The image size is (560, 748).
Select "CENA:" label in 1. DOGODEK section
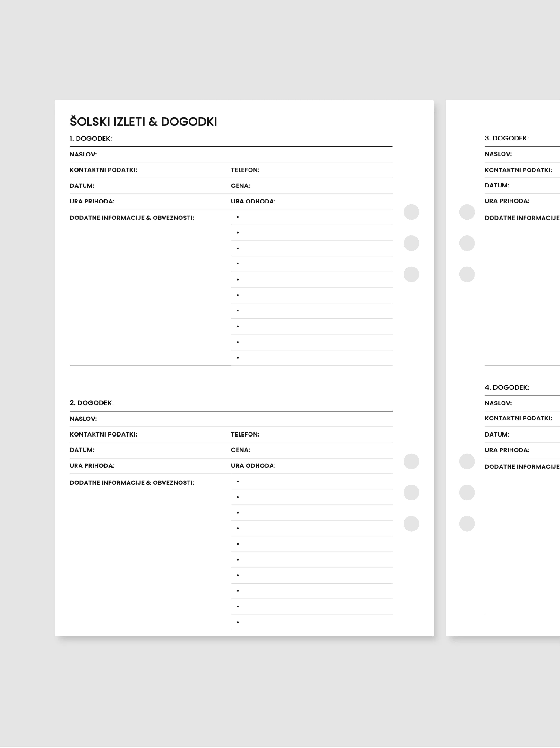241,186
